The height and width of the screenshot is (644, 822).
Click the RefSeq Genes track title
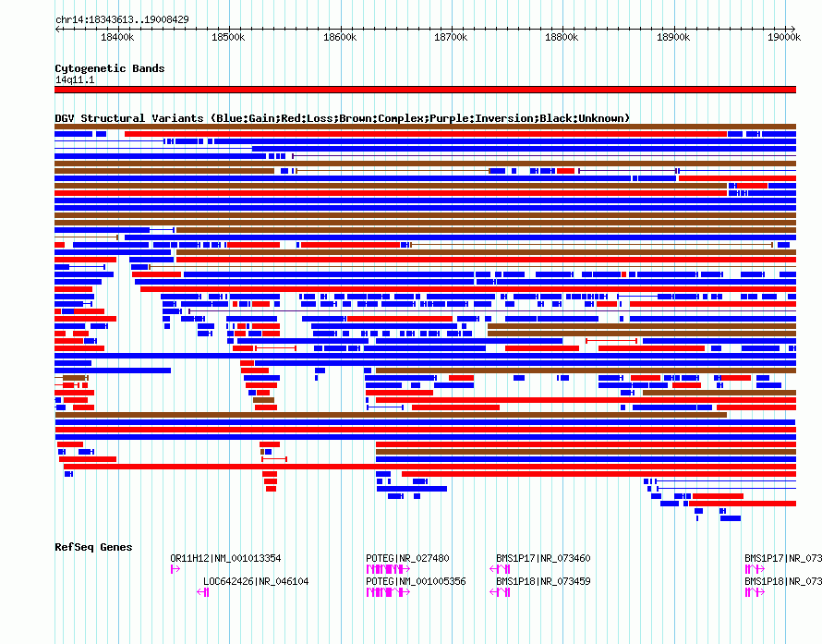(93, 547)
